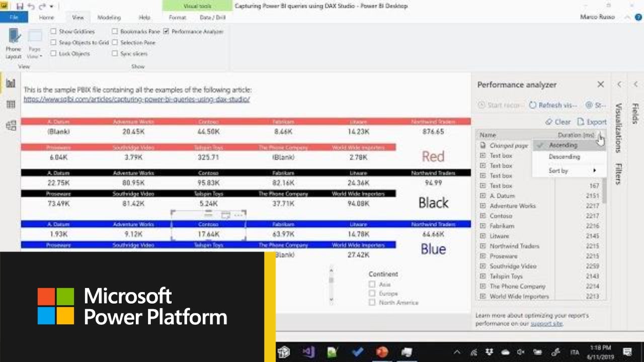Enable Lock Objects checkbox
Image resolution: width=644 pixels, height=362 pixels.
53,53
